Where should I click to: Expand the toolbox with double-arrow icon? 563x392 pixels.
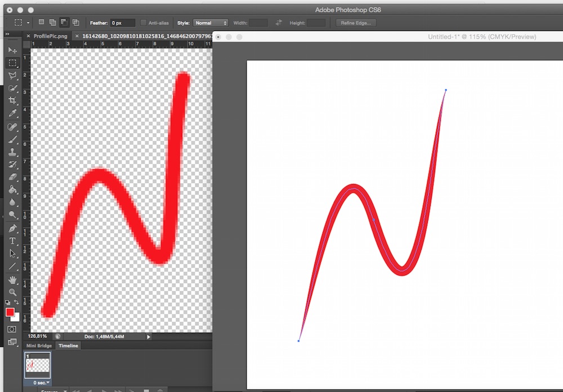7,34
